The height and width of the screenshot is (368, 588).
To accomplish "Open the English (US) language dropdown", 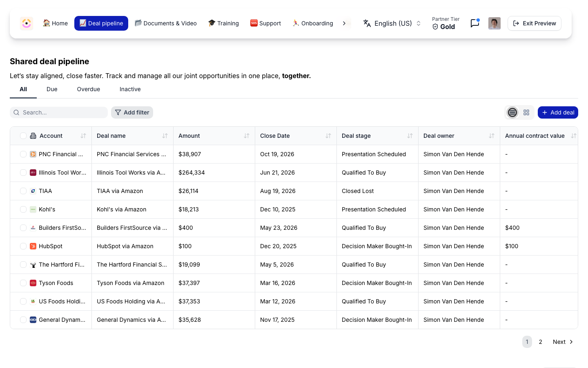I will click(392, 23).
